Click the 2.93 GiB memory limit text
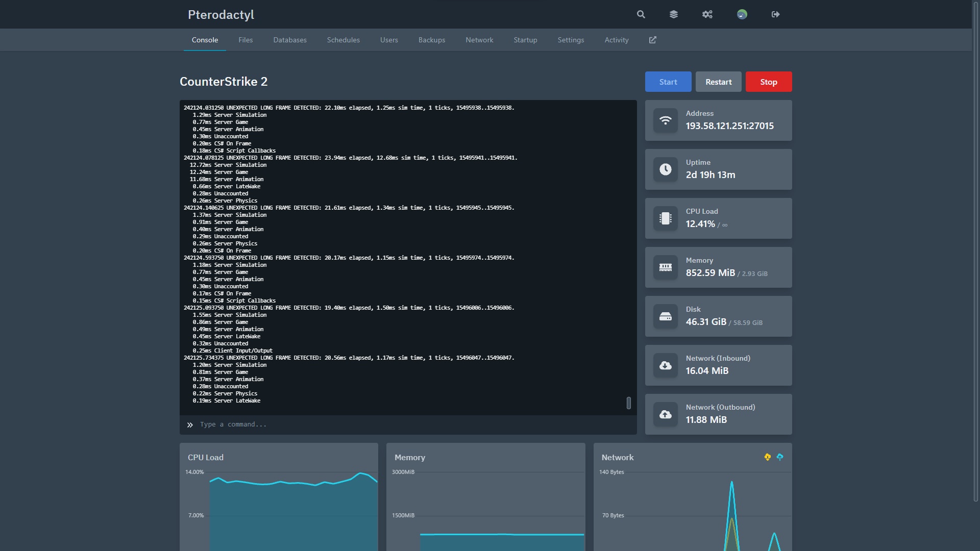 tap(754, 274)
